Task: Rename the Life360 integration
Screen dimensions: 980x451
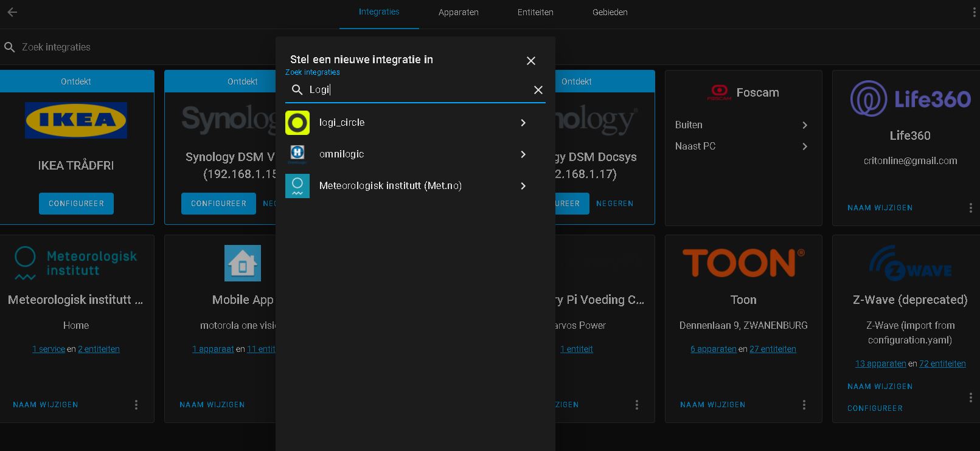Action: click(880, 208)
